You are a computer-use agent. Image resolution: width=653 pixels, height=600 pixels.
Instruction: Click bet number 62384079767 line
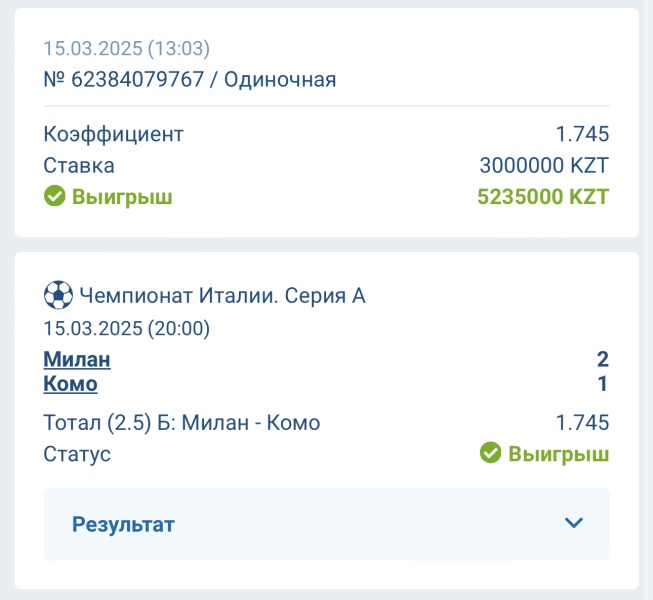coord(189,79)
